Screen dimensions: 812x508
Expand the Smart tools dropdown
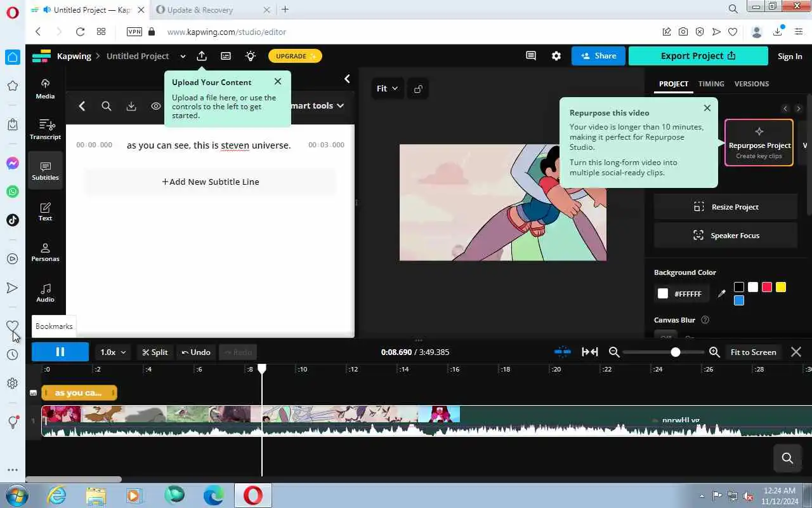click(317, 106)
